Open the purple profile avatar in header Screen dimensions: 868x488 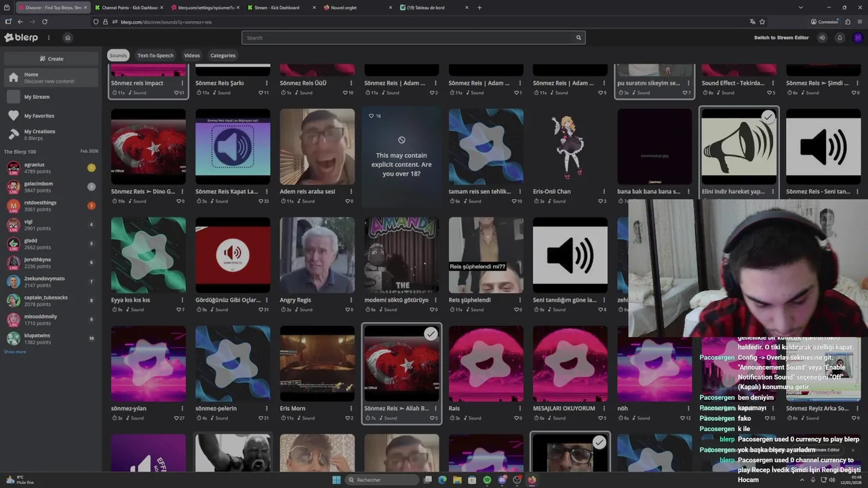858,37
